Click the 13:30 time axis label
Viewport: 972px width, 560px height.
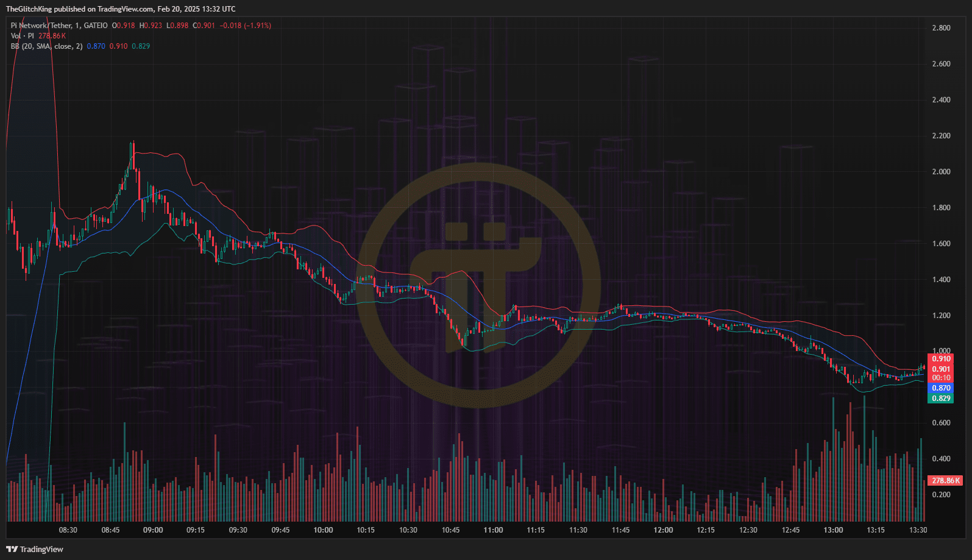point(918,530)
